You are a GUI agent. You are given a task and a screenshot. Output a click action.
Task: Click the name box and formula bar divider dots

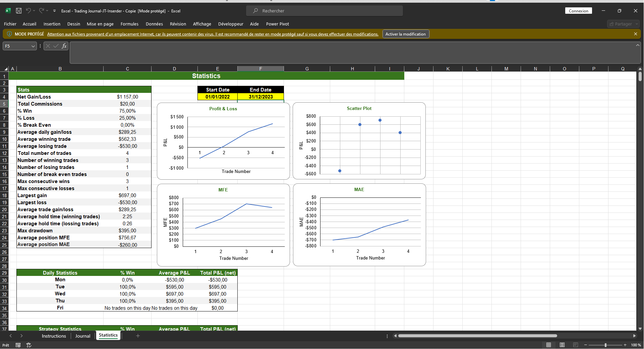pos(40,46)
